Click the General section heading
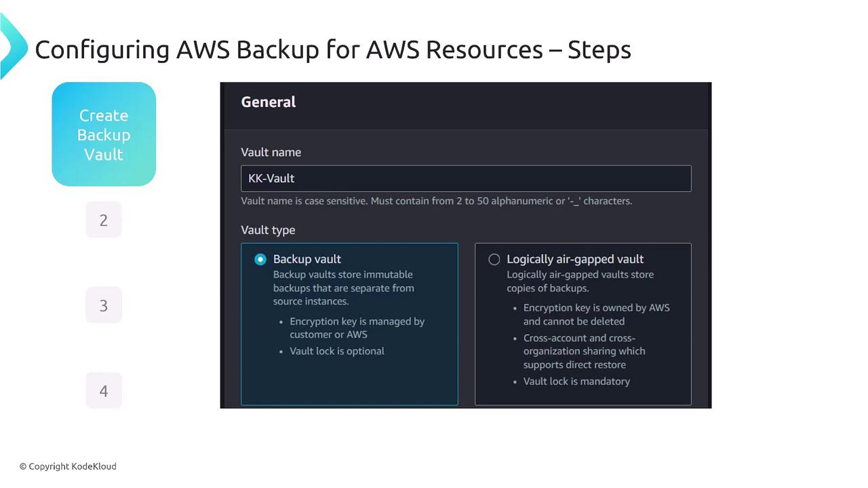This screenshot has height=488, width=868. tap(269, 102)
